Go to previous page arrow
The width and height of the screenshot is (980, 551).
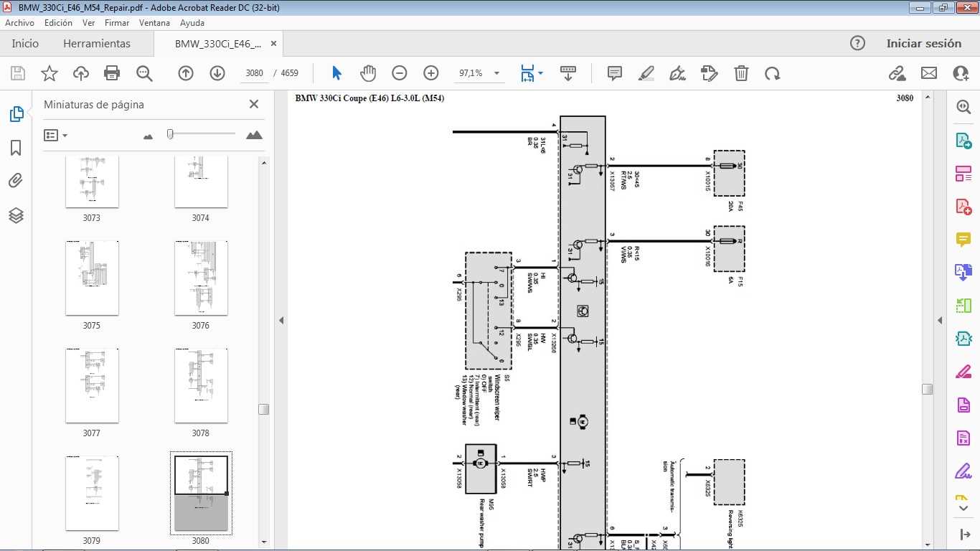click(x=186, y=73)
